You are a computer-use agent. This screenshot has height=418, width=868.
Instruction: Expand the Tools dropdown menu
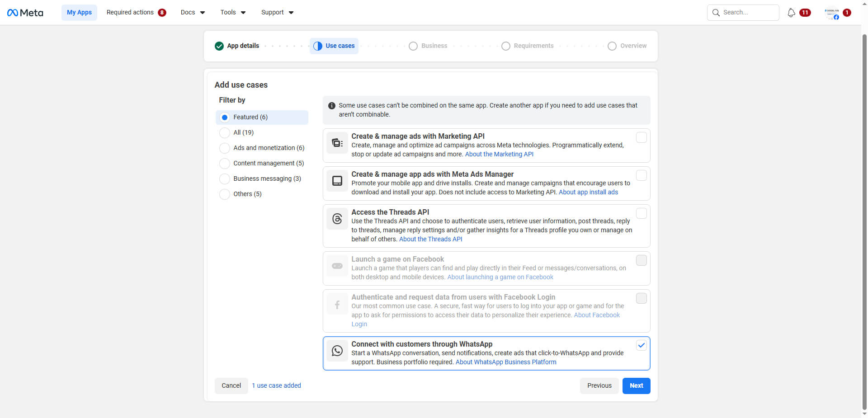click(x=233, y=13)
